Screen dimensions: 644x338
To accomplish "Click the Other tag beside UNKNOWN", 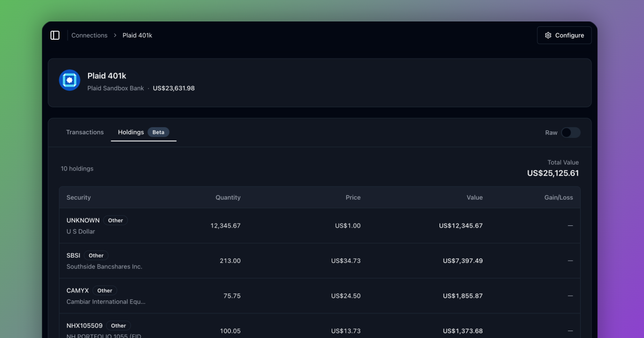I will (115, 221).
